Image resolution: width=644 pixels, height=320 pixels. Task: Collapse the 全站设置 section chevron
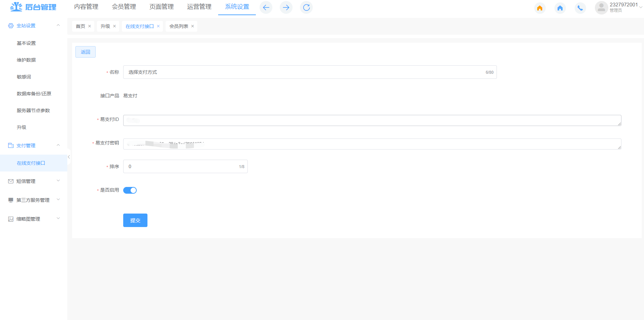point(58,25)
